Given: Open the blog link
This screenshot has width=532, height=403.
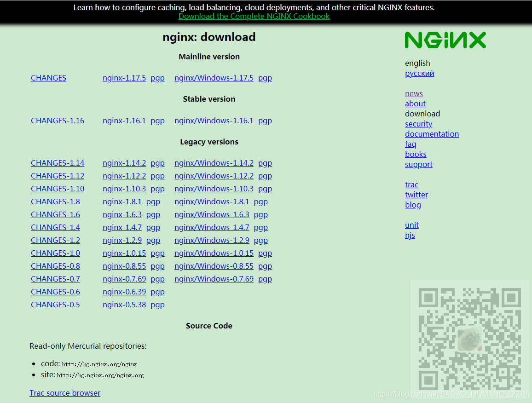Looking at the screenshot, I should [412, 205].
